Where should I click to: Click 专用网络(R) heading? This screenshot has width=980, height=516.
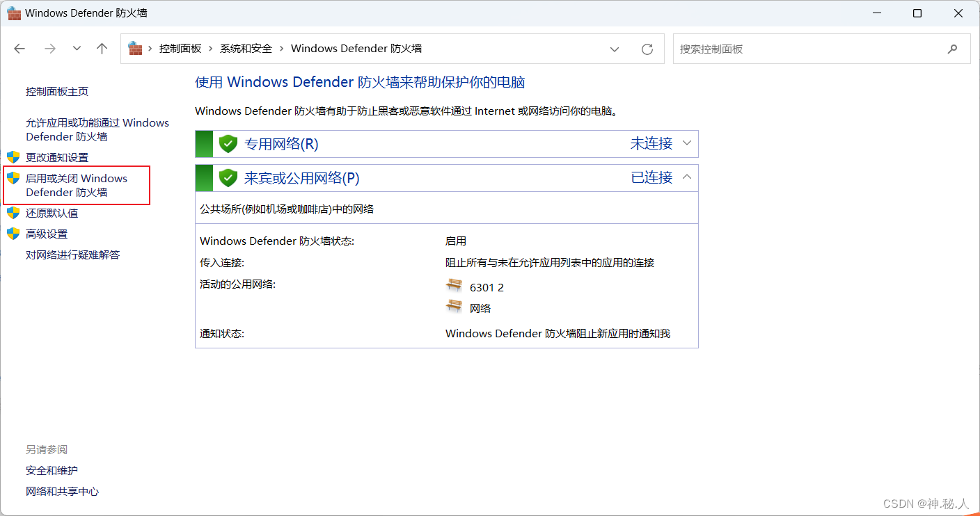click(281, 144)
